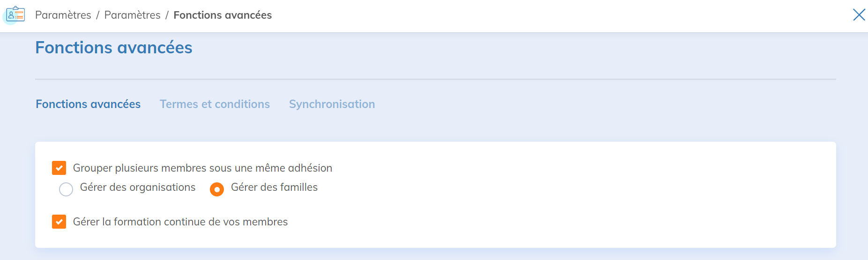Click the Gérer la formation continue label
This screenshot has height=260, width=868.
180,222
